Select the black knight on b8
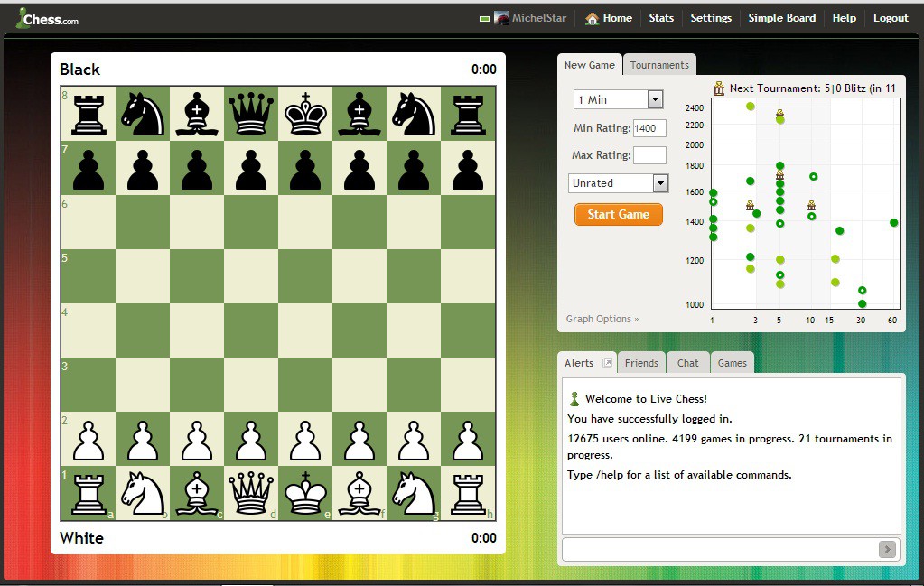This screenshot has height=586, width=924. tap(143, 114)
